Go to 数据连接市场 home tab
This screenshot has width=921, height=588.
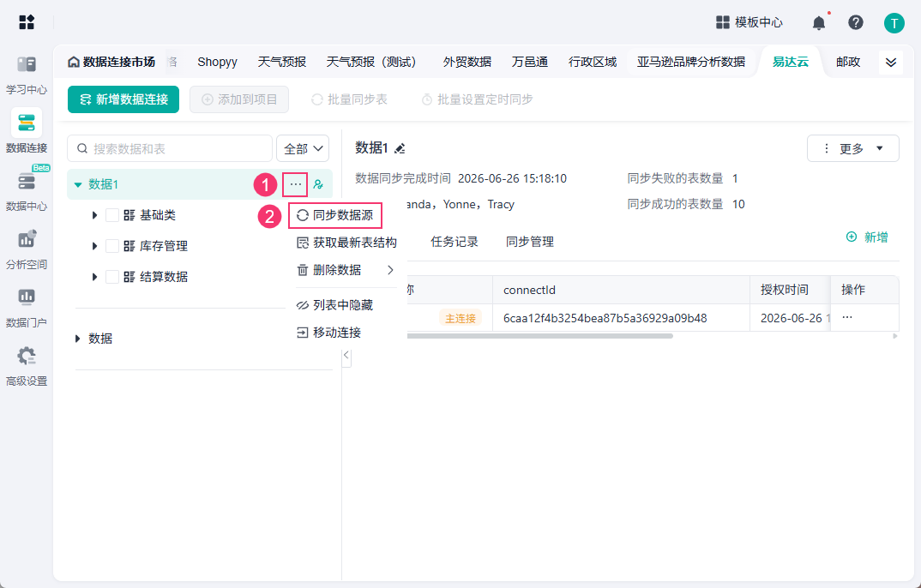tap(111, 62)
